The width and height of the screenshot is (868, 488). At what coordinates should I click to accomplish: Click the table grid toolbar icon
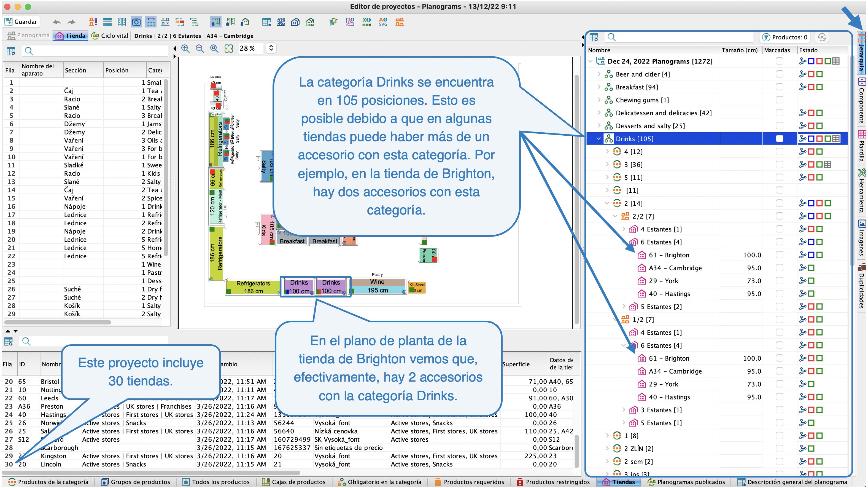pos(266,22)
